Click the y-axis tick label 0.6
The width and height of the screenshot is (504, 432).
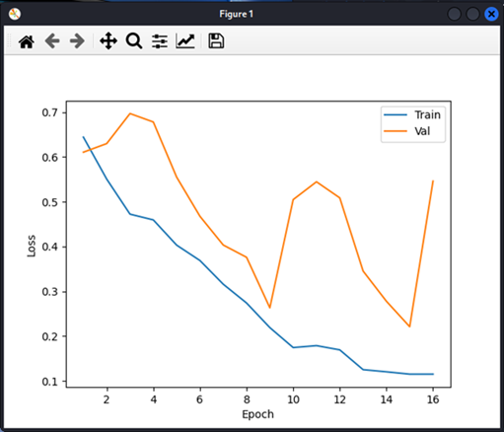coord(49,158)
